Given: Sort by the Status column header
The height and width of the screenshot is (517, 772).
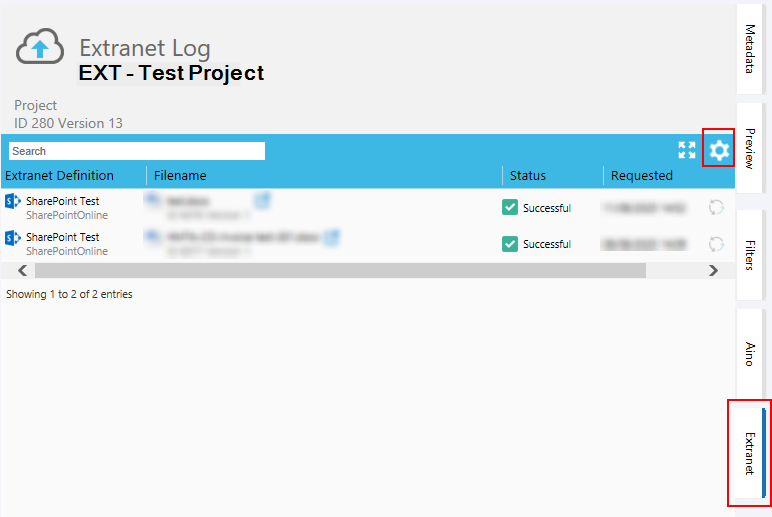Looking at the screenshot, I should coord(528,176).
